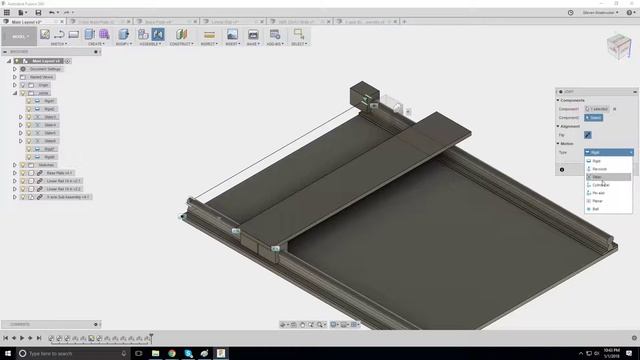Image resolution: width=640 pixels, height=360 pixels.
Task: Toggle lightbulb on Sketches folder
Action: pyautogui.click(x=23, y=165)
